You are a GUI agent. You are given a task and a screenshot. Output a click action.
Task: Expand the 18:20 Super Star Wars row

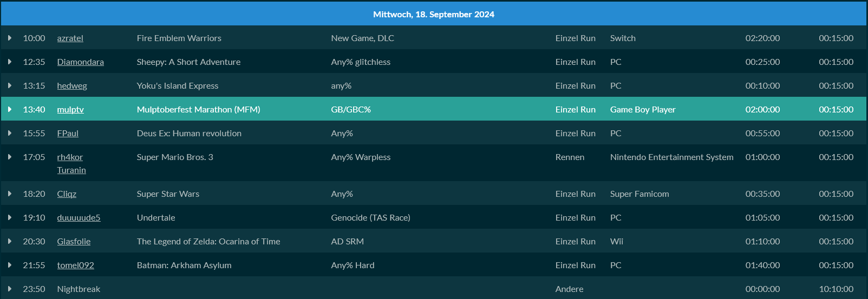pos(10,194)
